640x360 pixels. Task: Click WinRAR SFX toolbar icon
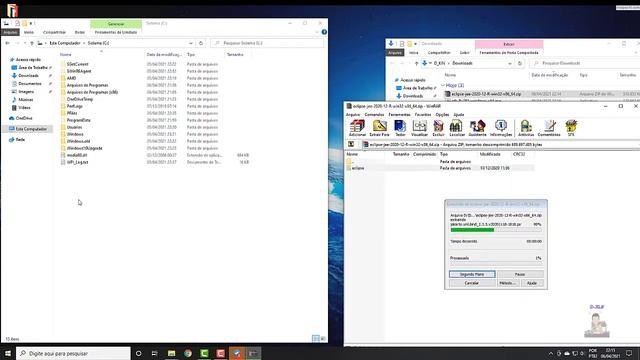[x=571, y=128]
